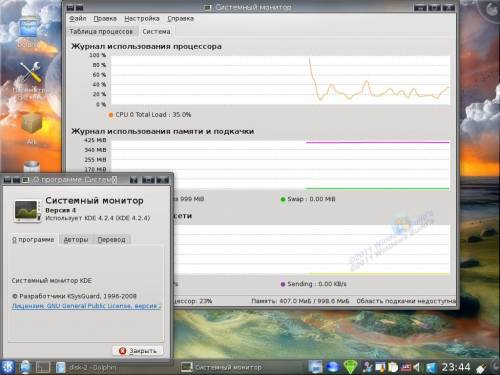500x375 pixels.
Task: Open the cardboard box desktop icon
Action: 32,123
